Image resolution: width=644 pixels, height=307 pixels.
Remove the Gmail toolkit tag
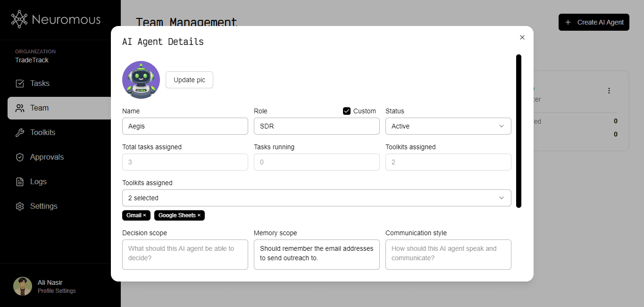pos(144,215)
